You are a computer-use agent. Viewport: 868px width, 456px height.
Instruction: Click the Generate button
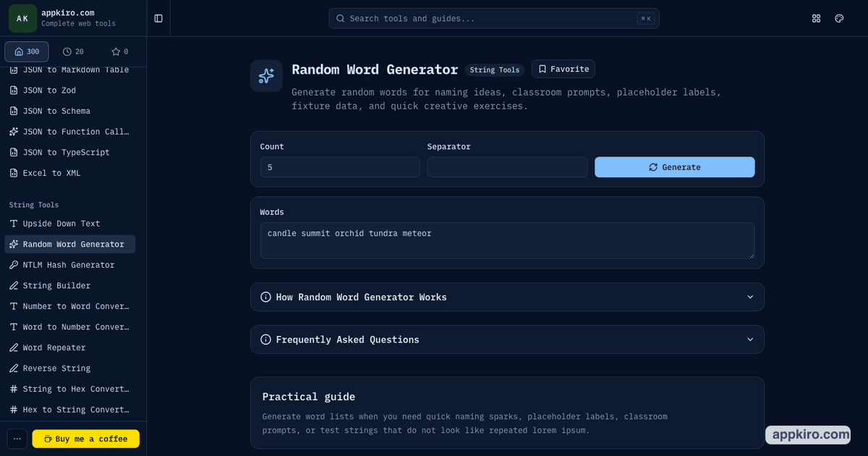tap(675, 167)
